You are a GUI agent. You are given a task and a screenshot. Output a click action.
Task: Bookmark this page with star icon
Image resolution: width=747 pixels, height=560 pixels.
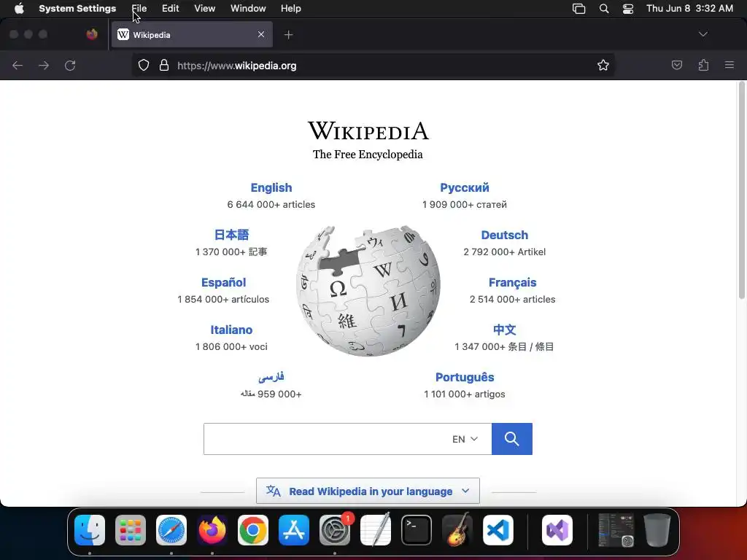603,65
